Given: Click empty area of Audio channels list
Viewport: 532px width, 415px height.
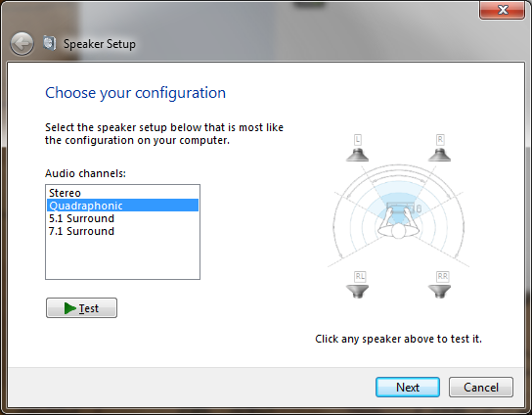Looking at the screenshot, I should click(122, 258).
